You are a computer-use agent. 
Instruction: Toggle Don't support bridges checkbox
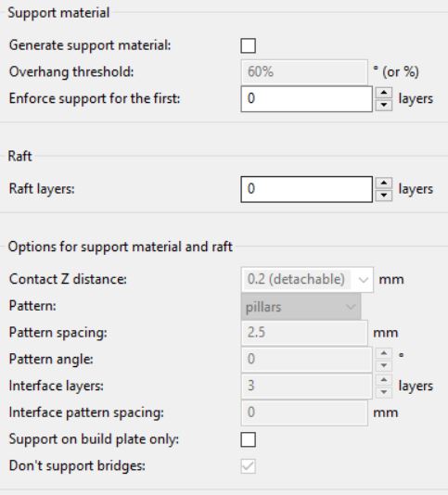coord(248,466)
